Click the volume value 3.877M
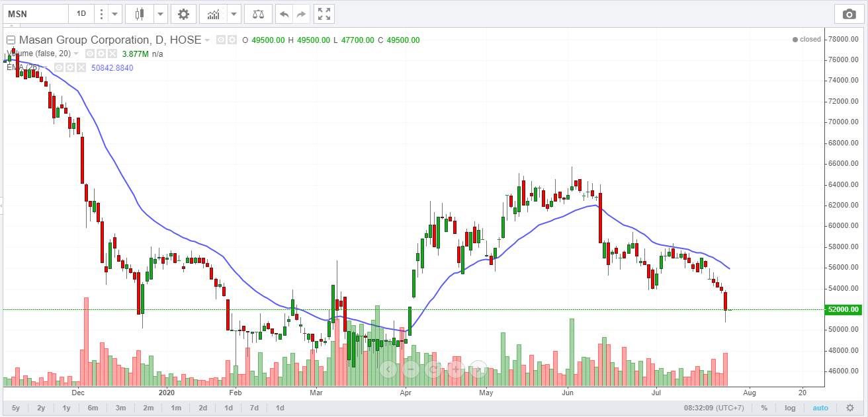 (134, 54)
